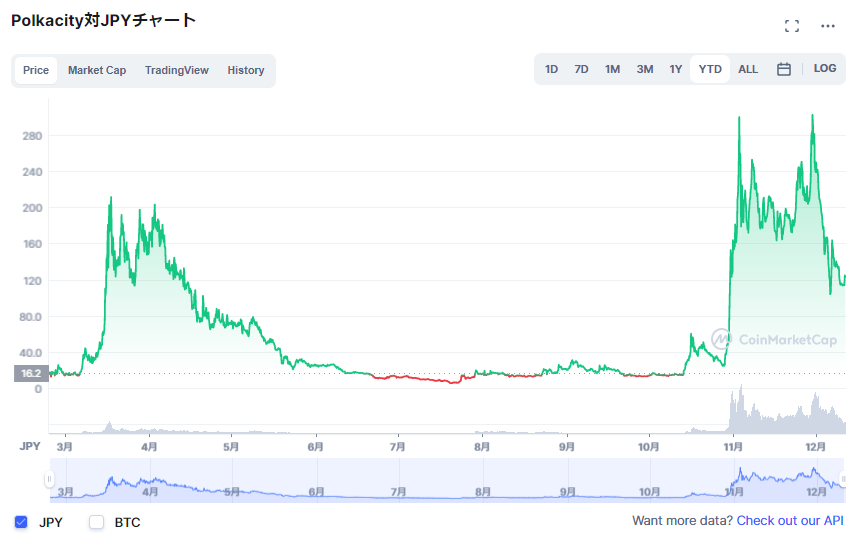Click the 3月 label on main x-axis

pyautogui.click(x=64, y=446)
